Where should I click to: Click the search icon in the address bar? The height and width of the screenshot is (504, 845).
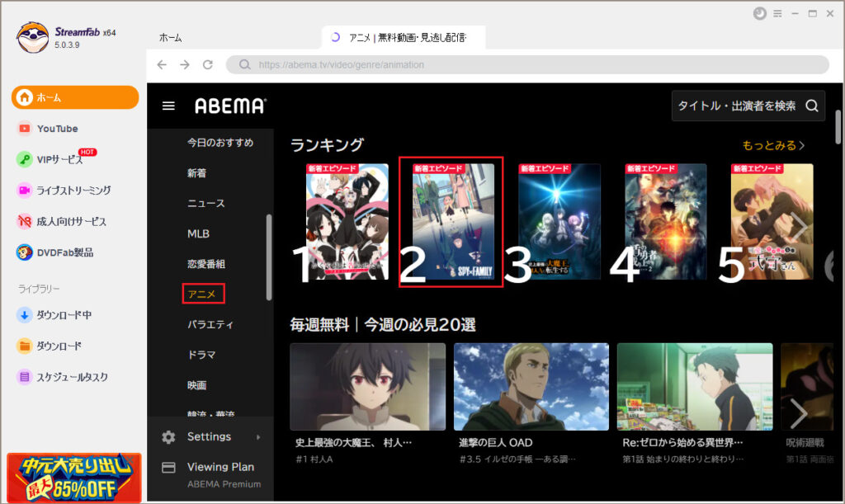[x=244, y=64]
